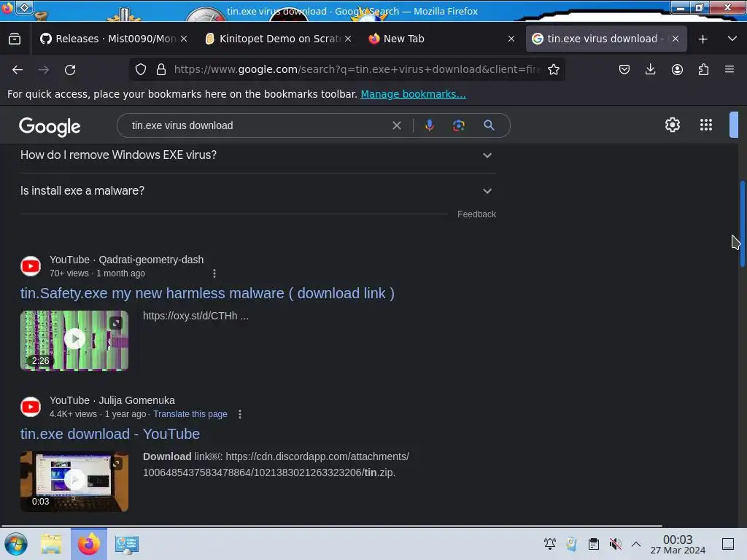
Task: Go back to the previous page
Action: pyautogui.click(x=18, y=69)
